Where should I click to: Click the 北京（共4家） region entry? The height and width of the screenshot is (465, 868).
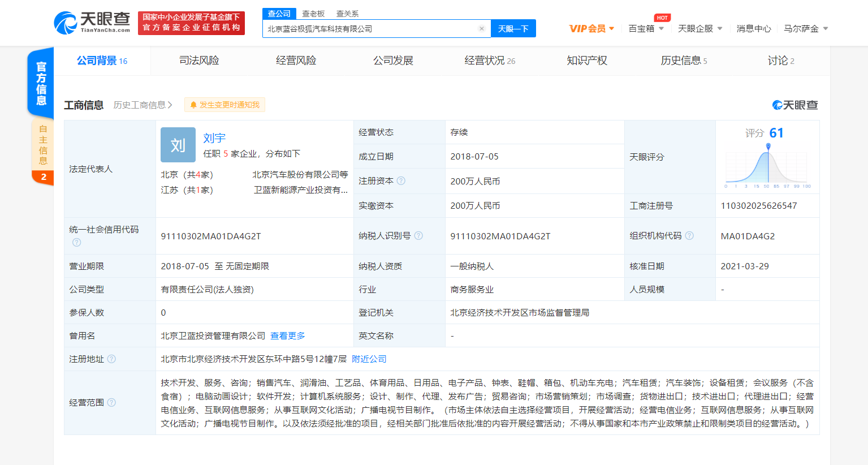point(187,175)
